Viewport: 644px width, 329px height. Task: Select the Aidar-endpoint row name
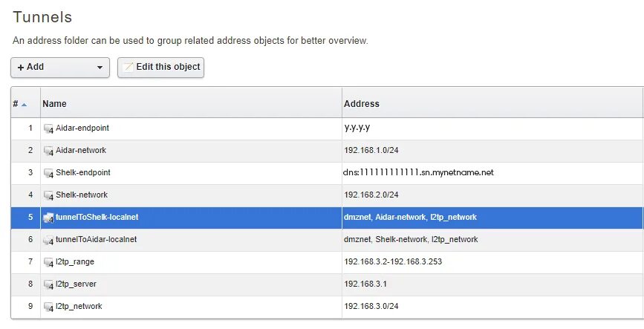click(82, 128)
